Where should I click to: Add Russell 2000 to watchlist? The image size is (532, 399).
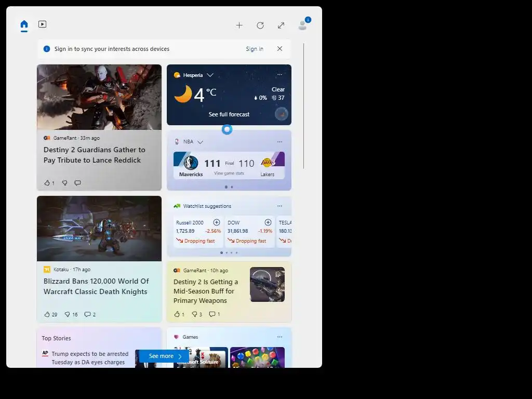[217, 222]
